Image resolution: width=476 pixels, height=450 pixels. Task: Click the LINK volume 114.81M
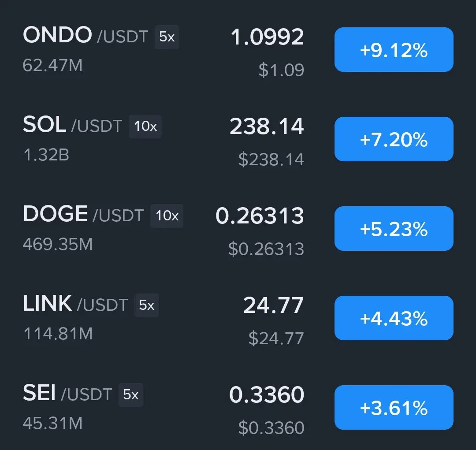click(58, 334)
